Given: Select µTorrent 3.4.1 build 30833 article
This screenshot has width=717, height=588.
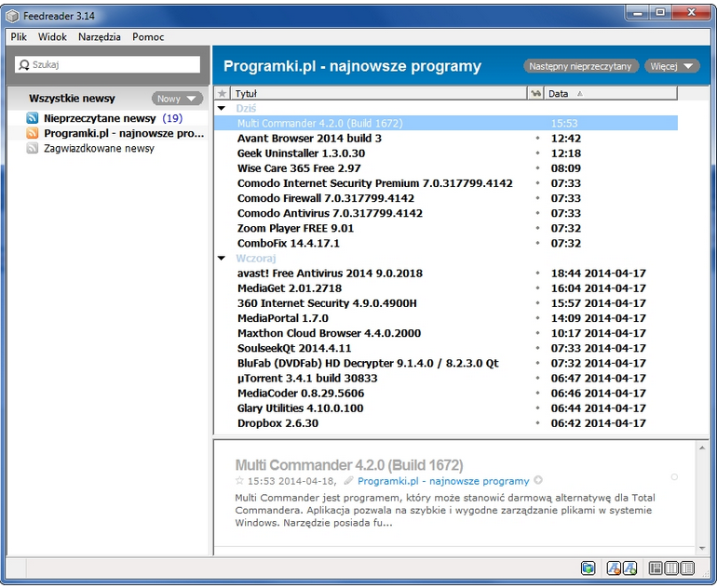Looking at the screenshot, I should pyautogui.click(x=307, y=379).
